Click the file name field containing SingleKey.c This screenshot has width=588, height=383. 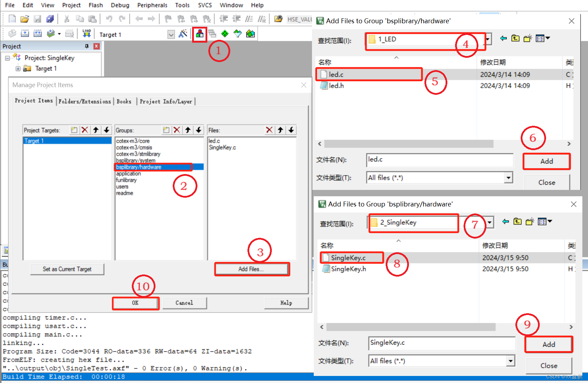(x=442, y=343)
